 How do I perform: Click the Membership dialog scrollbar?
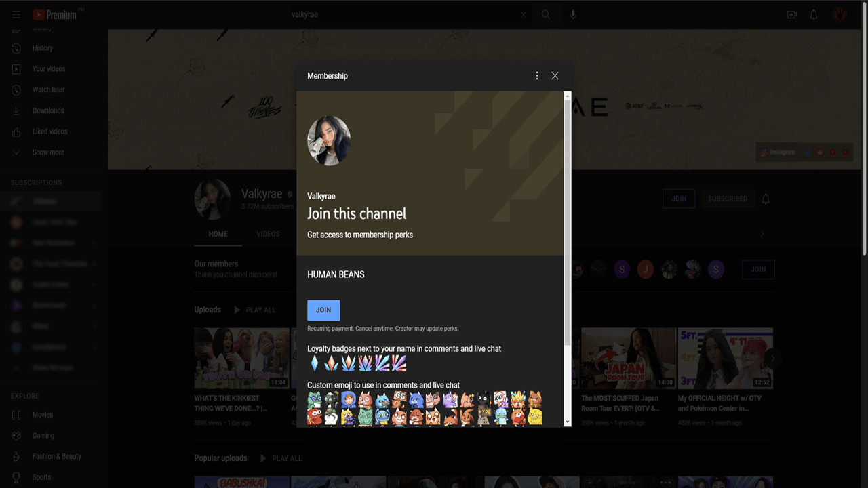pos(568,224)
